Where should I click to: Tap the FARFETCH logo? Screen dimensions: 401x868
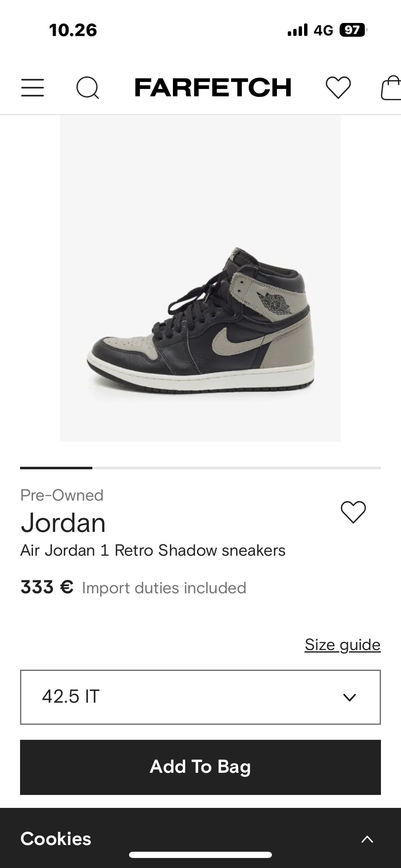pyautogui.click(x=213, y=87)
